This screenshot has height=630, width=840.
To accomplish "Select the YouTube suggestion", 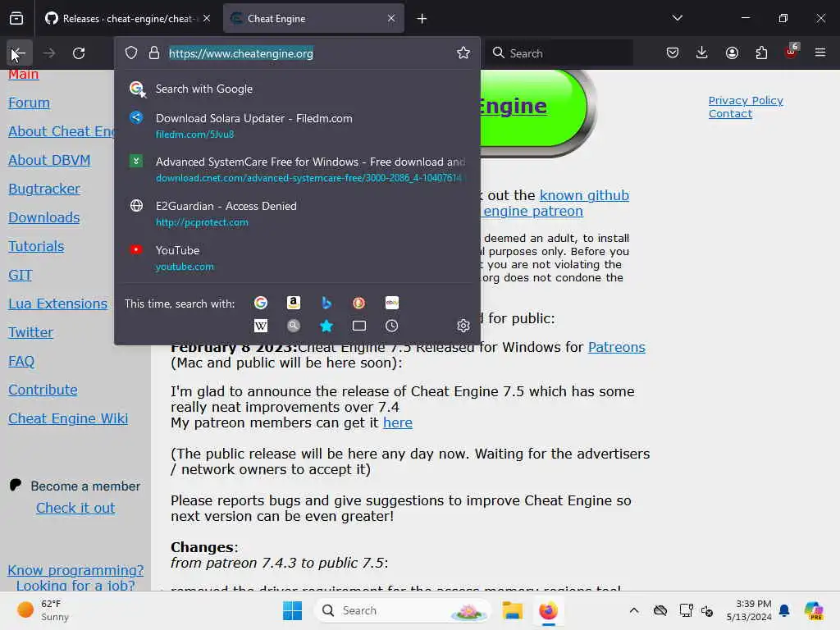I will (297, 258).
